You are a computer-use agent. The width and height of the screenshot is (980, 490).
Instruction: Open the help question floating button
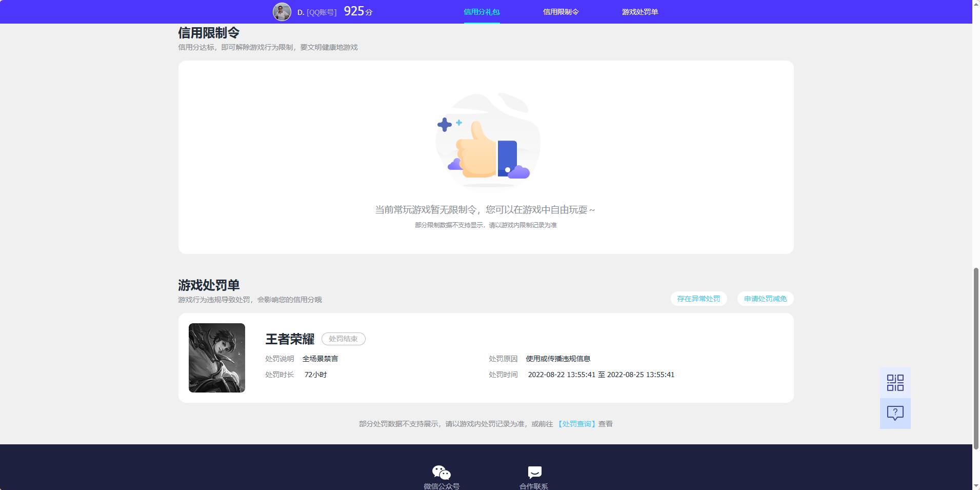(x=895, y=414)
